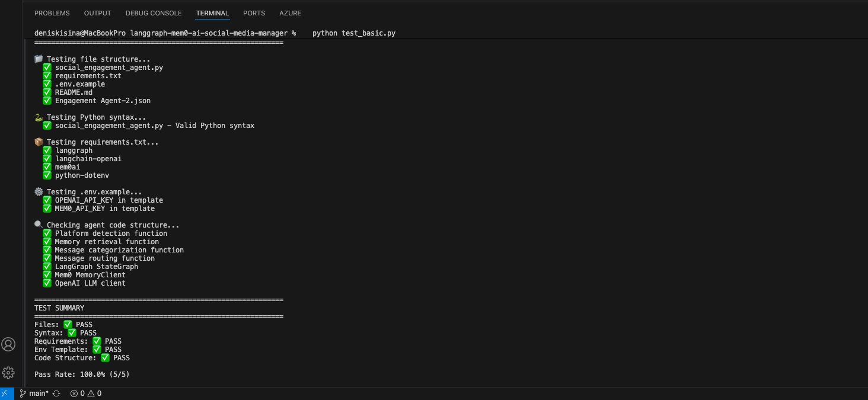Click the python test_basic.py command text

(353, 33)
